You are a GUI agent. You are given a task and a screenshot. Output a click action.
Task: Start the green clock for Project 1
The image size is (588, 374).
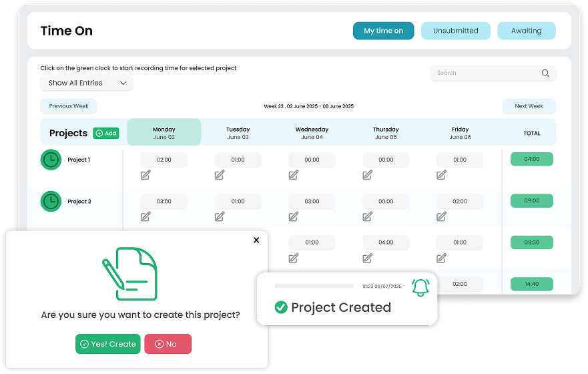point(51,160)
